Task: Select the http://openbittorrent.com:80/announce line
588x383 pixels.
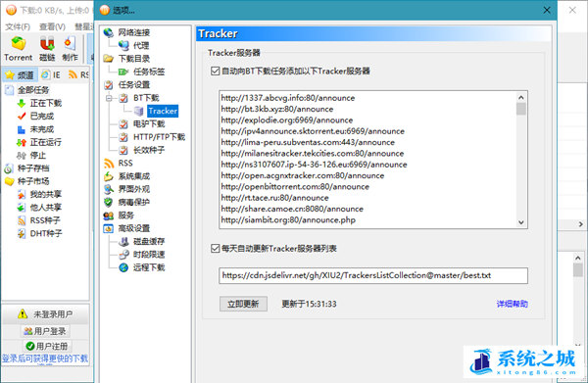Action: click(x=295, y=187)
